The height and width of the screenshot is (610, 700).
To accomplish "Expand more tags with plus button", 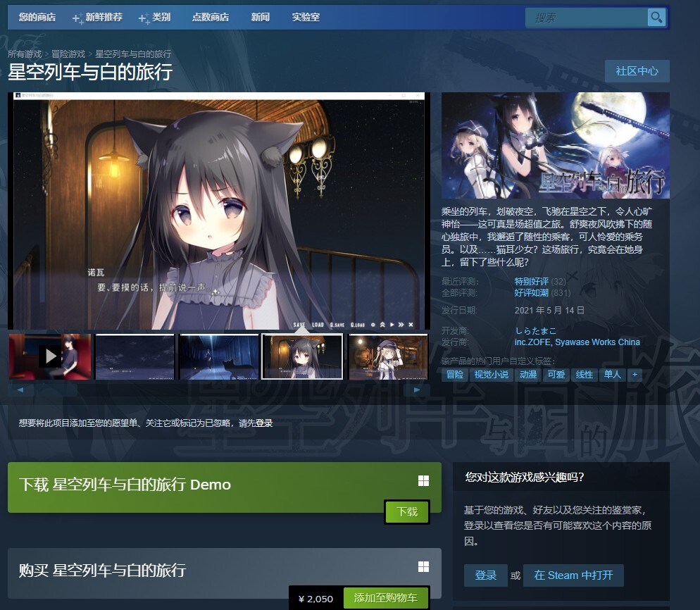I will coord(635,375).
